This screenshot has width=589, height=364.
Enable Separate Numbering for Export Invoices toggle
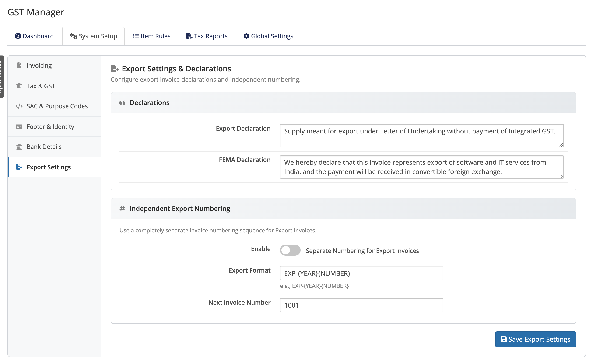(290, 250)
